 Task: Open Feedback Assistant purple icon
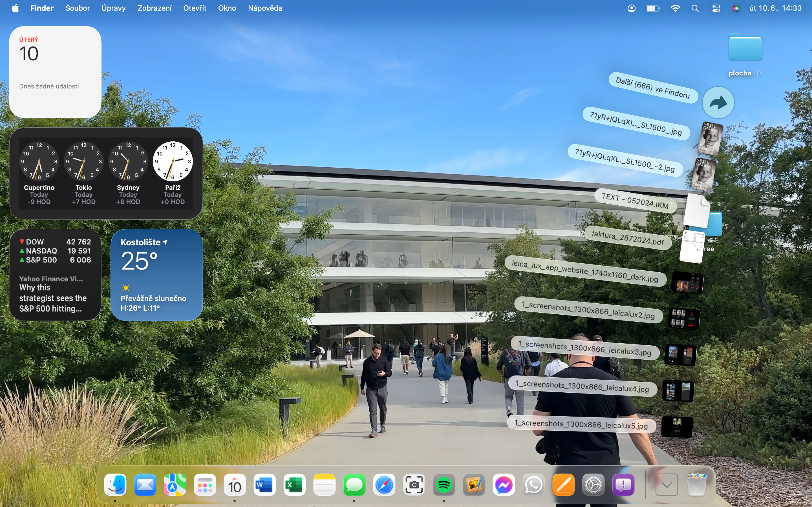(x=623, y=485)
